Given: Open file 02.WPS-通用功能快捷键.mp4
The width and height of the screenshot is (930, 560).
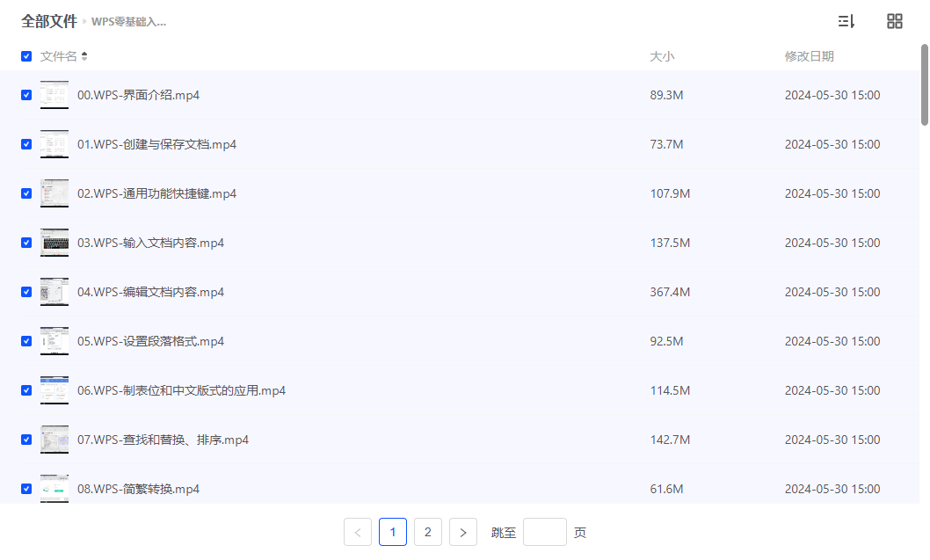Looking at the screenshot, I should tap(156, 193).
